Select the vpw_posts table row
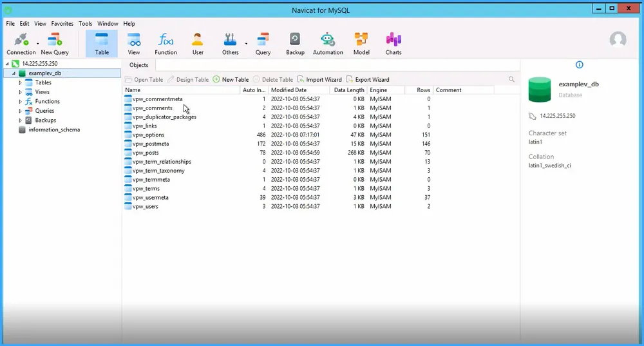Screen dimensions: 644x346 (x=145, y=153)
